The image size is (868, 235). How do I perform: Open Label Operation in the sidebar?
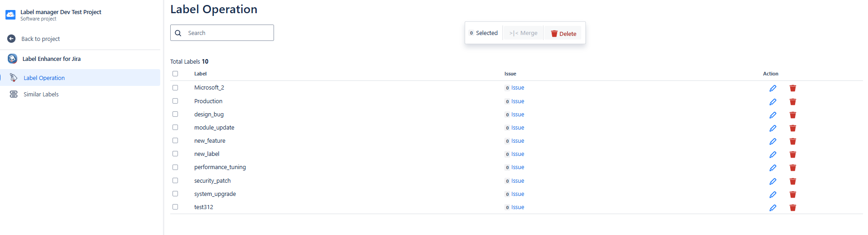[x=80, y=78]
